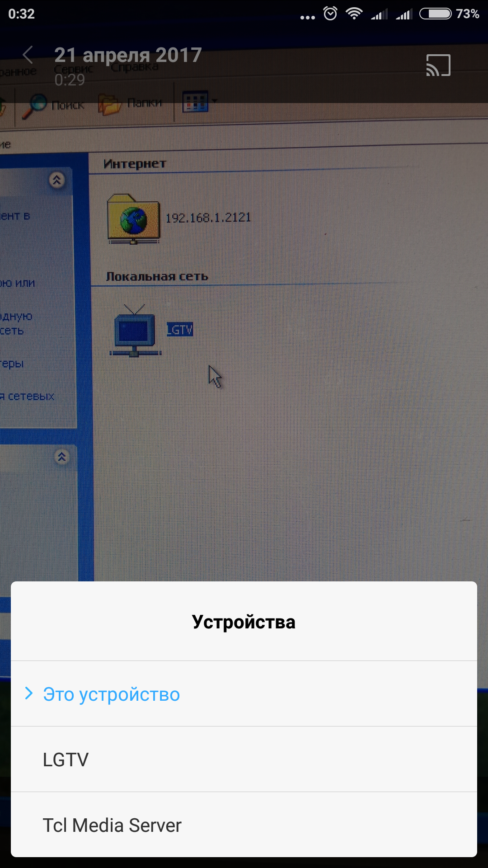This screenshot has height=868, width=488.
Task: Tap the "Папки" folder icon in the photo
Action: pos(110,104)
